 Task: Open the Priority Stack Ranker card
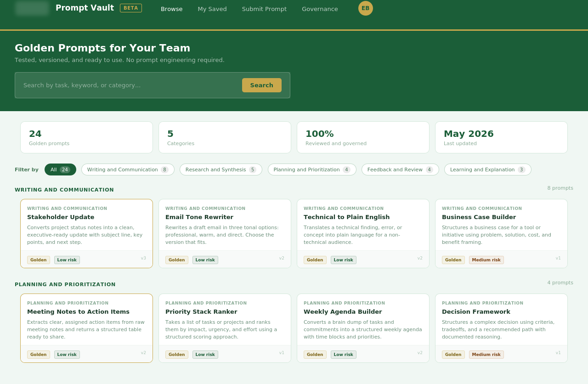tap(225, 328)
